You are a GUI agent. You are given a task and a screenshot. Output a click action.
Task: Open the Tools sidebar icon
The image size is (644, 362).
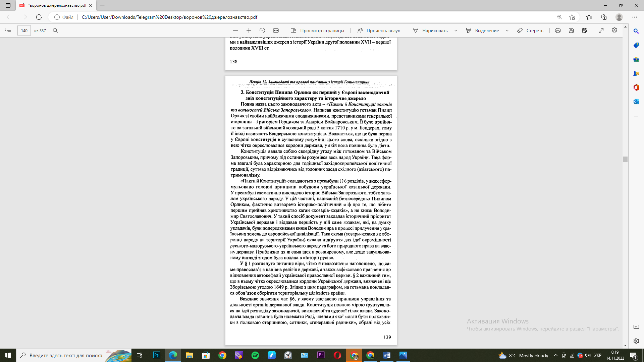[636, 59]
